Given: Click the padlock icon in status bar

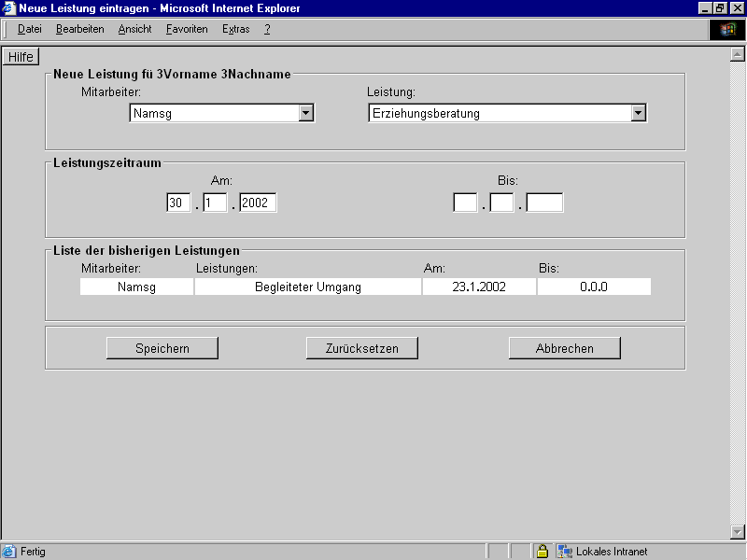Looking at the screenshot, I should [x=542, y=552].
